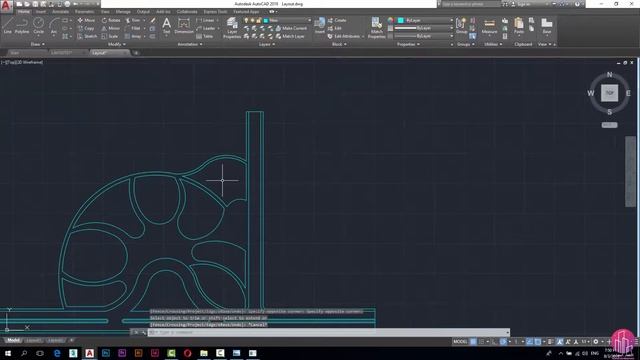The height and width of the screenshot is (360, 640).
Task: Click the Group tool
Action: (x=461, y=26)
